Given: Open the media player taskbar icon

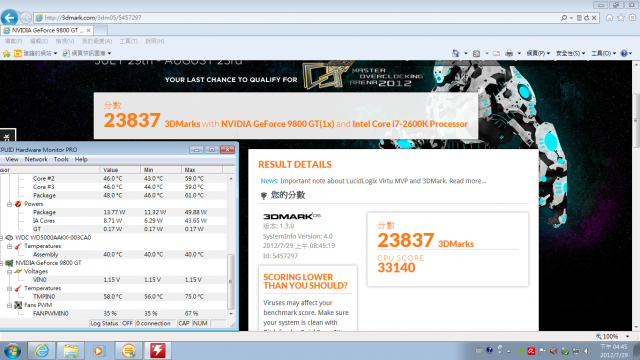Looking at the screenshot, I should (x=98, y=351).
